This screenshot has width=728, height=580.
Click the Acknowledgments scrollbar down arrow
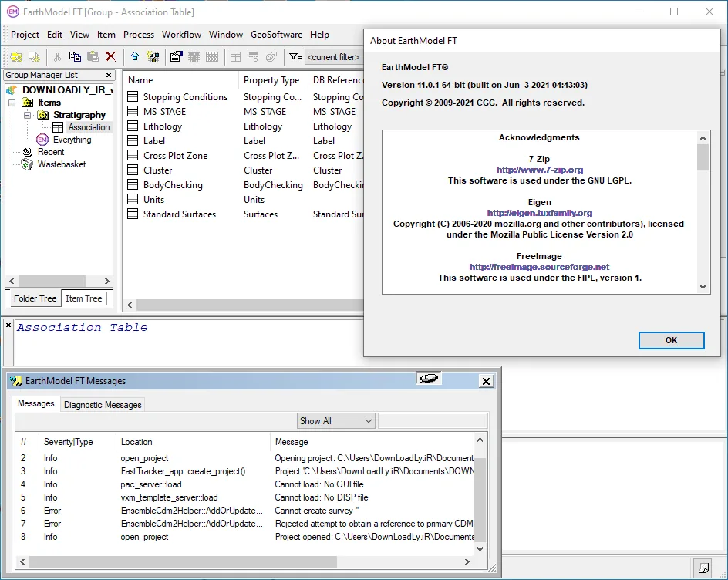(703, 287)
